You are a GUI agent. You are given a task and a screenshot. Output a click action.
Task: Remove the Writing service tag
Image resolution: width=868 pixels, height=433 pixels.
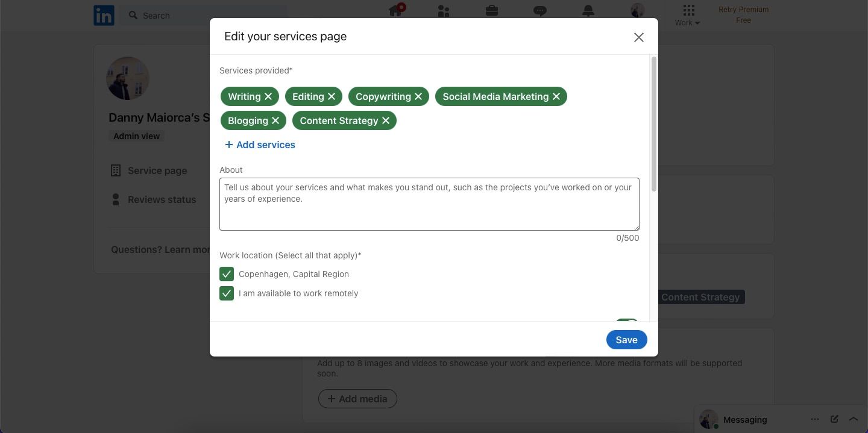268,96
